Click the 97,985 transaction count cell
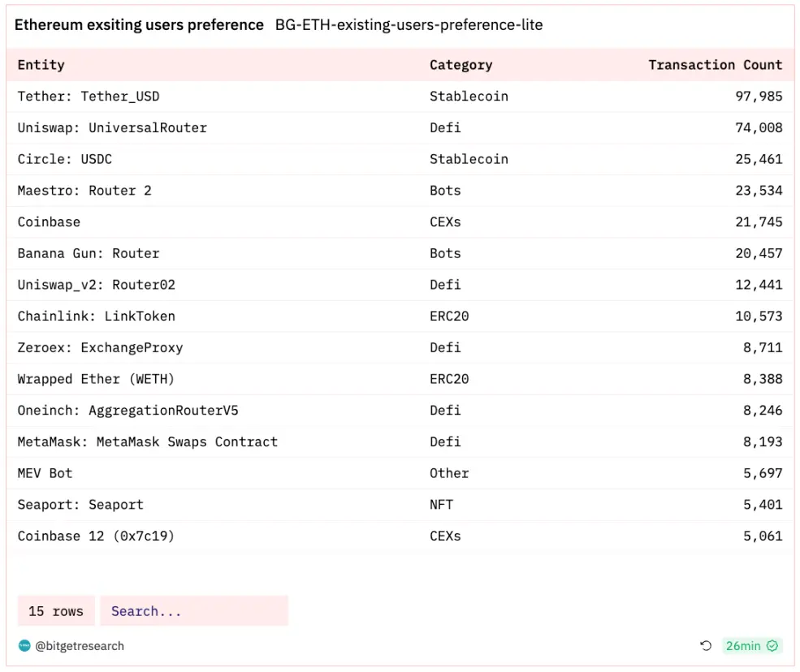The height and width of the screenshot is (672, 800). [x=759, y=97]
